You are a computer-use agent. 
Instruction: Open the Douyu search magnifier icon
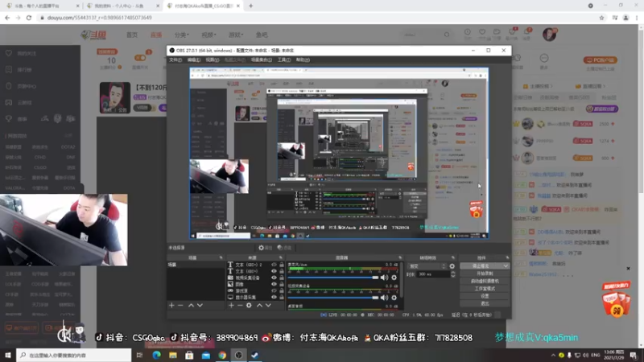pyautogui.click(x=447, y=35)
